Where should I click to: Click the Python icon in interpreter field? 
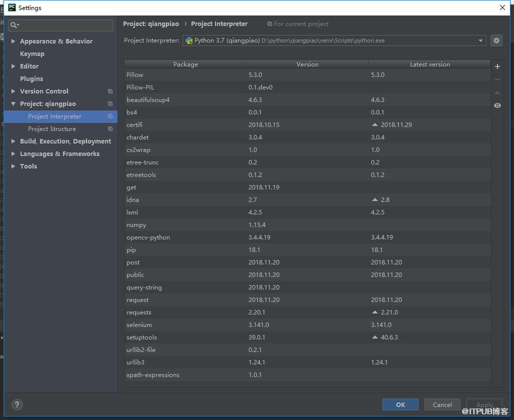point(189,40)
